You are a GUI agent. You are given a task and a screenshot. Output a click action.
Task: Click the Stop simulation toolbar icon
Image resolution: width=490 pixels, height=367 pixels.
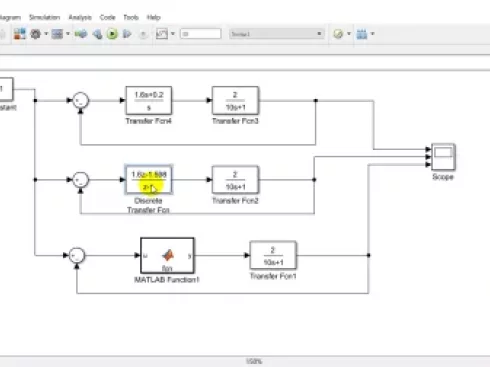tap(143, 34)
